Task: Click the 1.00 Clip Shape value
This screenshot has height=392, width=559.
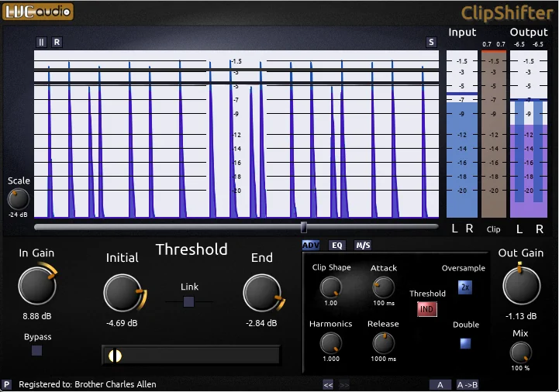Action: coord(330,303)
